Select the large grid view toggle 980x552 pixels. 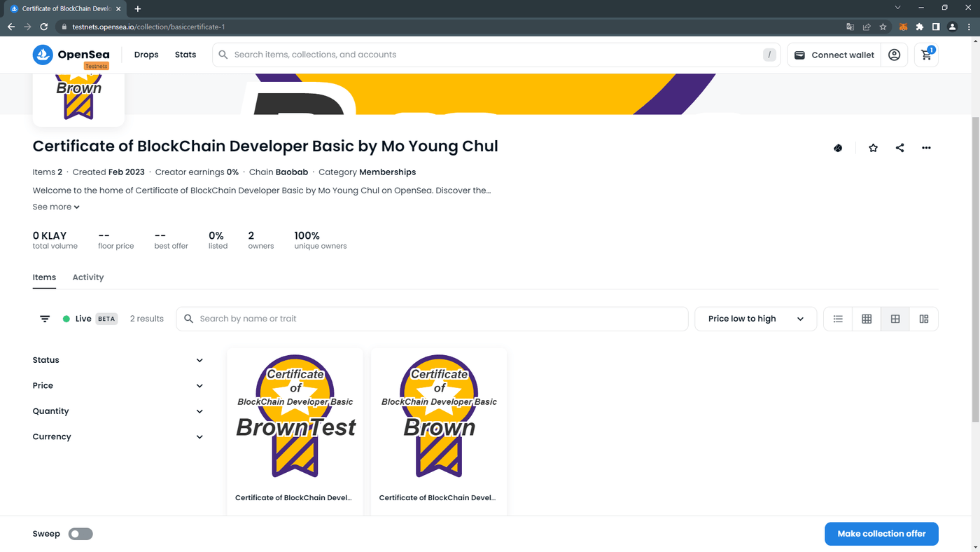click(895, 319)
